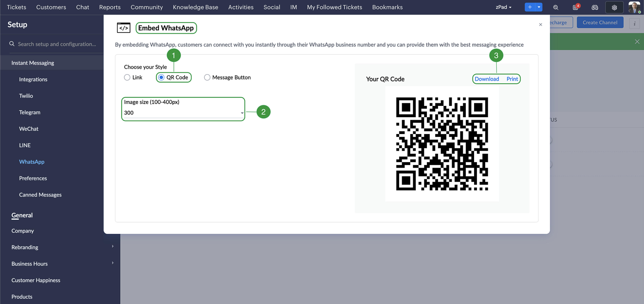This screenshot has width=644, height=304.
Task: Click the user profile avatar
Action: (x=634, y=7)
